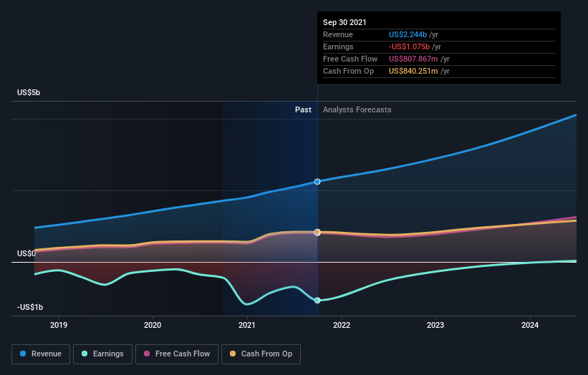Click the Past section label
This screenshot has height=375, width=588.
click(303, 109)
